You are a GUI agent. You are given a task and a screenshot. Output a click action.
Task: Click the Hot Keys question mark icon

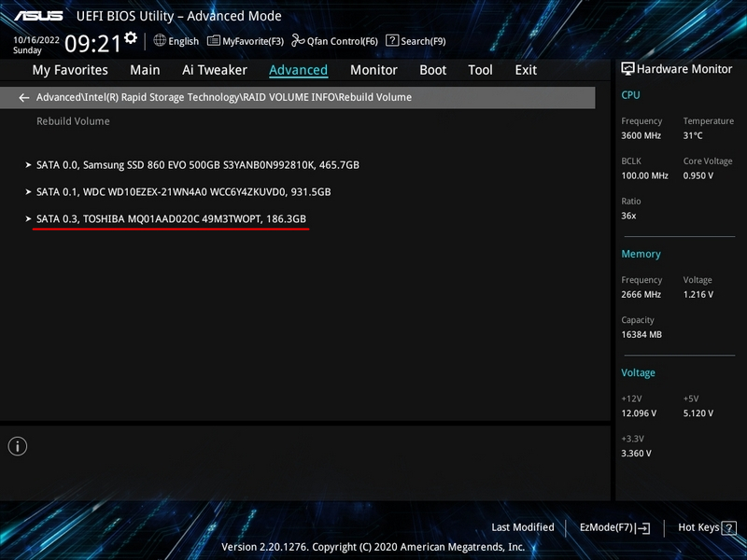click(728, 527)
